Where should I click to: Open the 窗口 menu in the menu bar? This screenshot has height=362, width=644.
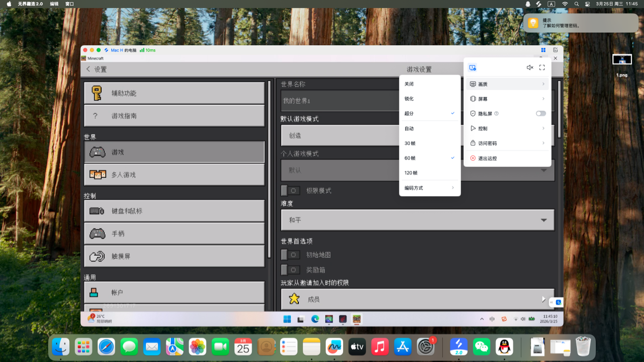69,4
